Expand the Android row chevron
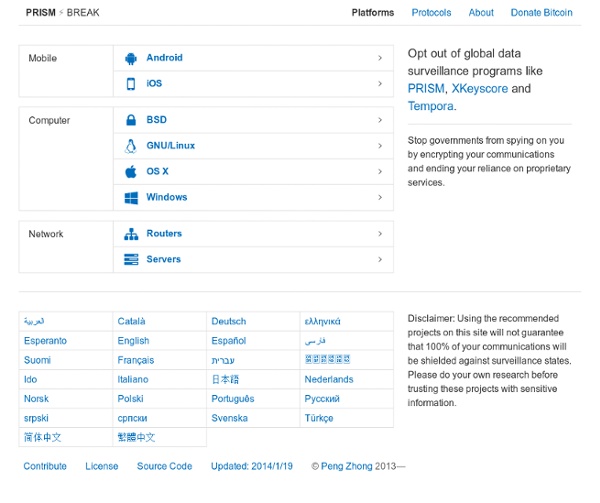The height and width of the screenshot is (503, 600). pyautogui.click(x=380, y=58)
